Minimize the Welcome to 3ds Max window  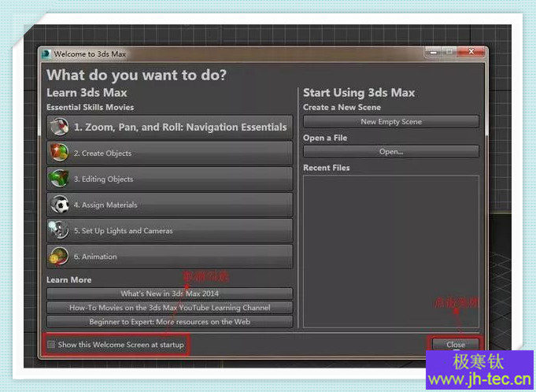434,52
